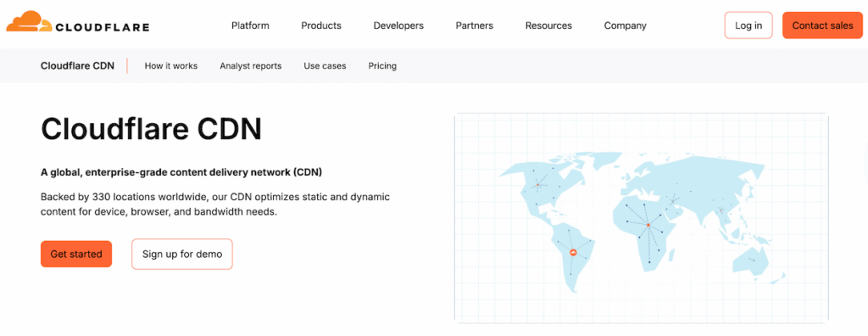The width and height of the screenshot is (868, 336).
Task: Open the Analyst reports link
Action: [x=251, y=66]
